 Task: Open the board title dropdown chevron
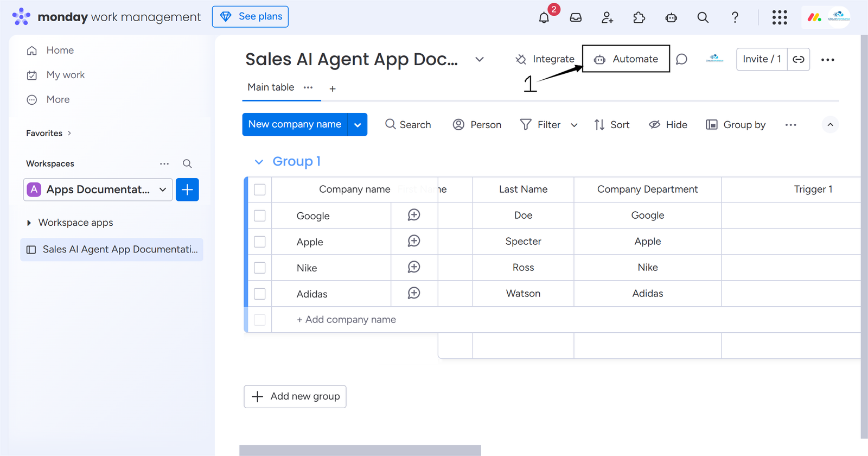pos(480,59)
